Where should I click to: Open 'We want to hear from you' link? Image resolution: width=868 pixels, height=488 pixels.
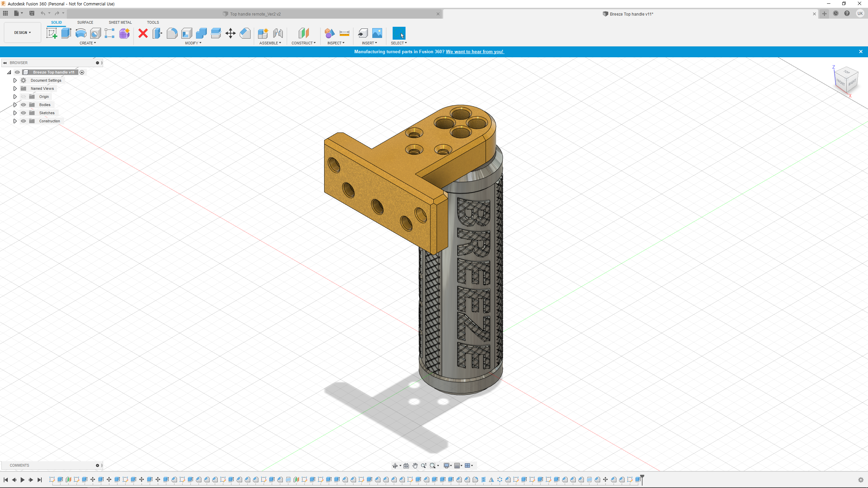click(x=475, y=52)
